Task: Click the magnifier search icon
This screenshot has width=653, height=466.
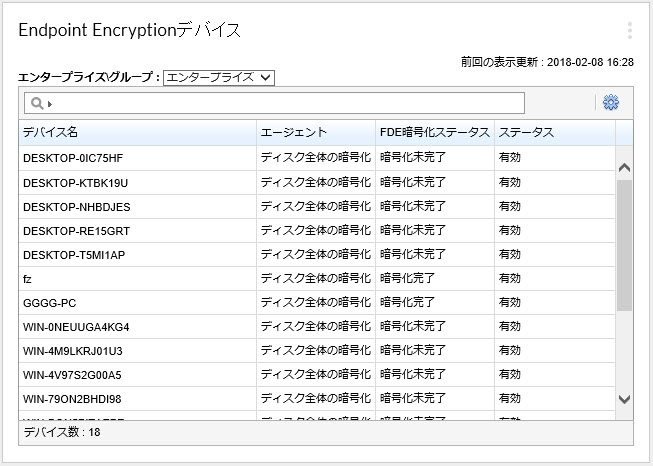Action: (x=37, y=103)
